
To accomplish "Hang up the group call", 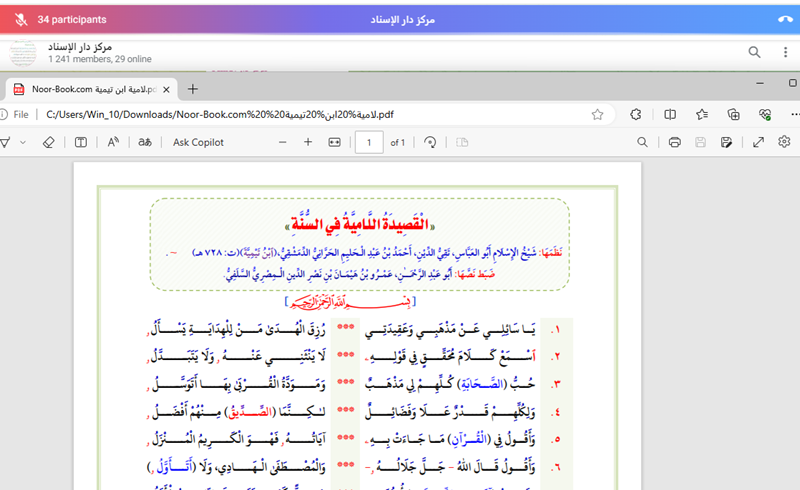I will (x=785, y=19).
